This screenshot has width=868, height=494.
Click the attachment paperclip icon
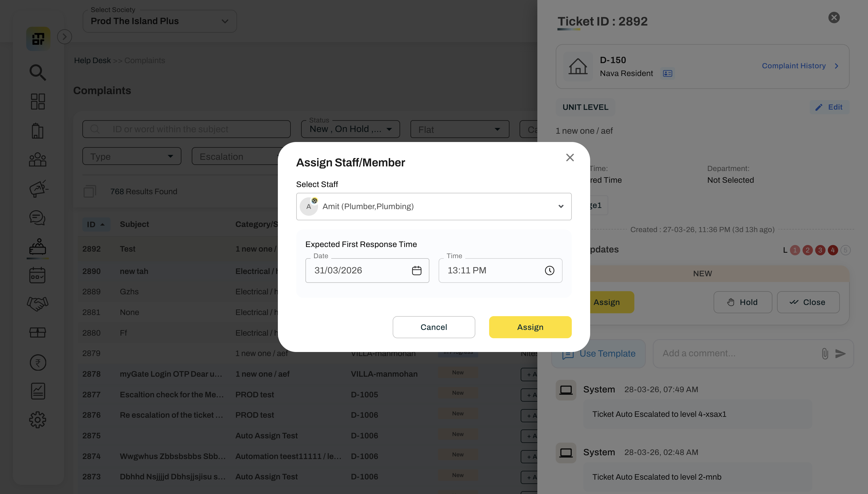[x=825, y=354]
